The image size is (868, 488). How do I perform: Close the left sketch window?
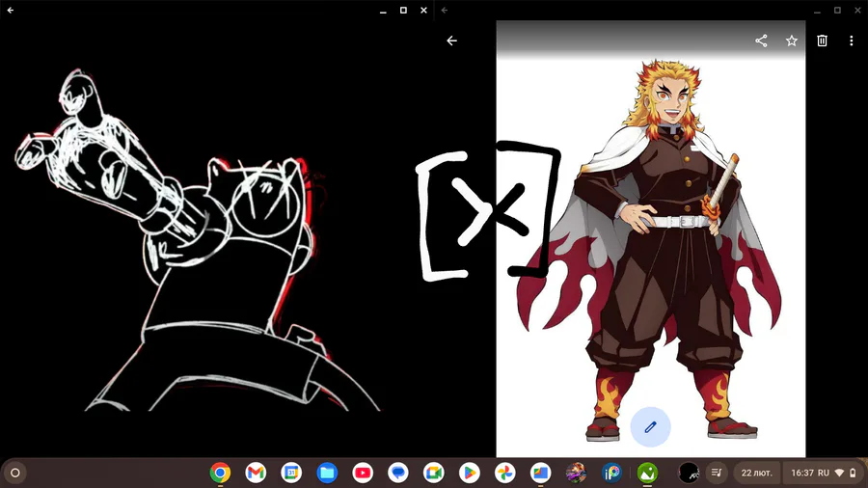[423, 10]
